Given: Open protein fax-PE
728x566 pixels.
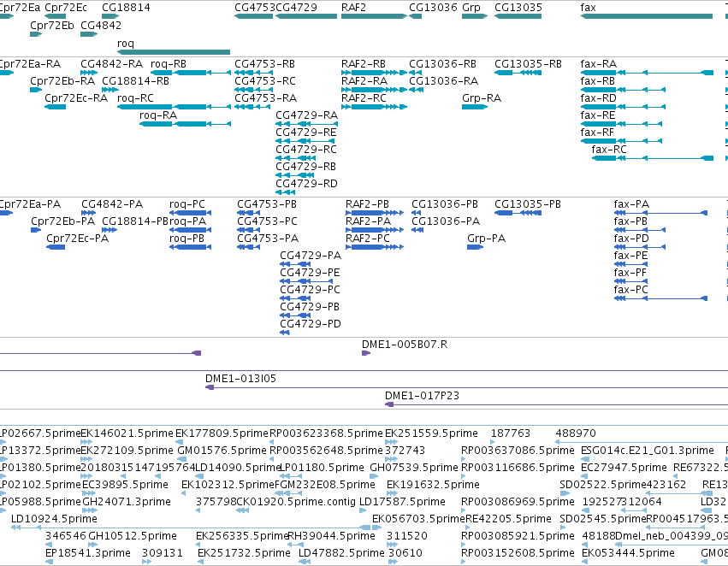Looking at the screenshot, I should point(630,256).
